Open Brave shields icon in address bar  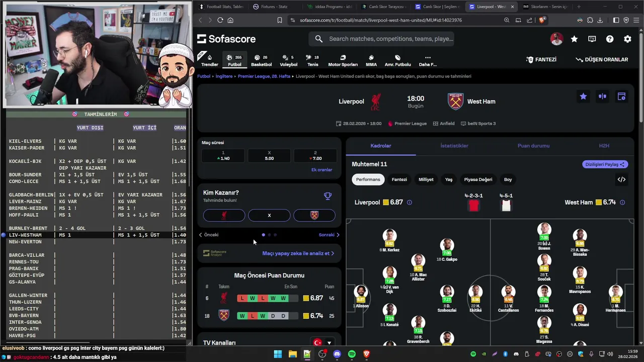coord(542,20)
